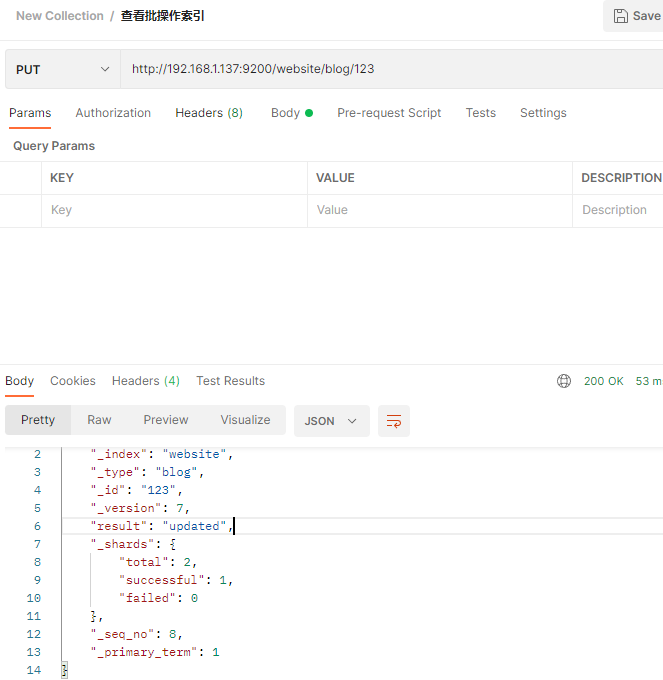Switch to the Params tab
Screen dimensions: 663x680
point(30,113)
